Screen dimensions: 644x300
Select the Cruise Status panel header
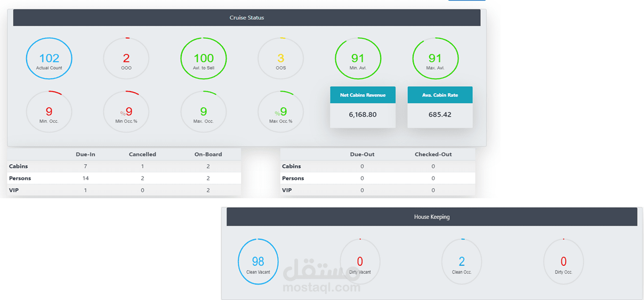(247, 18)
